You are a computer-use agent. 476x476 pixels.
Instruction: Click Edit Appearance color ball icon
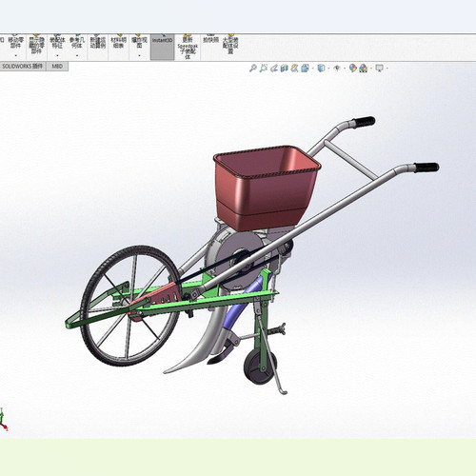[x=353, y=69]
